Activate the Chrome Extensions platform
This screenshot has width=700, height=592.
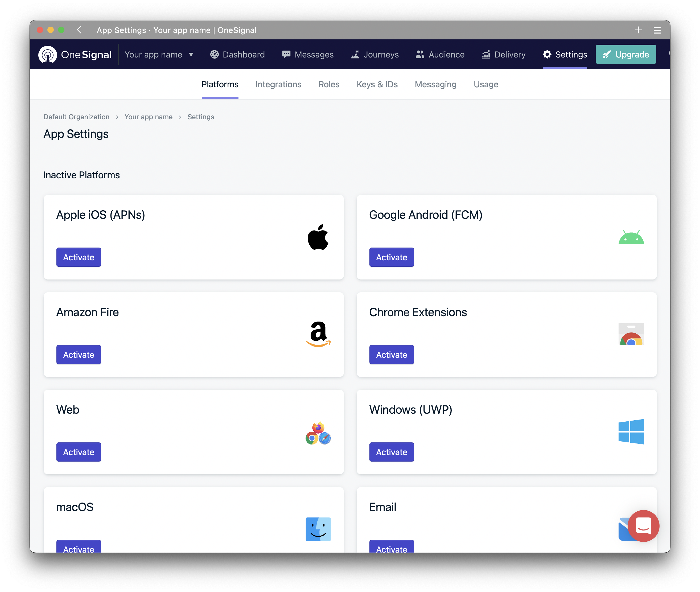click(x=391, y=354)
